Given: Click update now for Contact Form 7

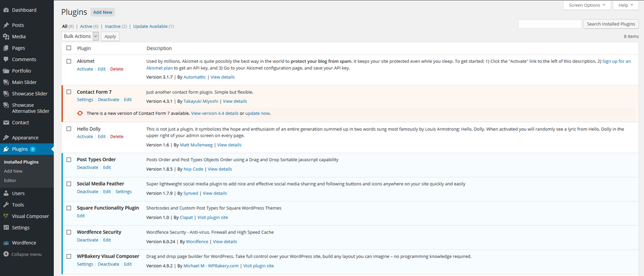Looking at the screenshot, I should click(257, 113).
